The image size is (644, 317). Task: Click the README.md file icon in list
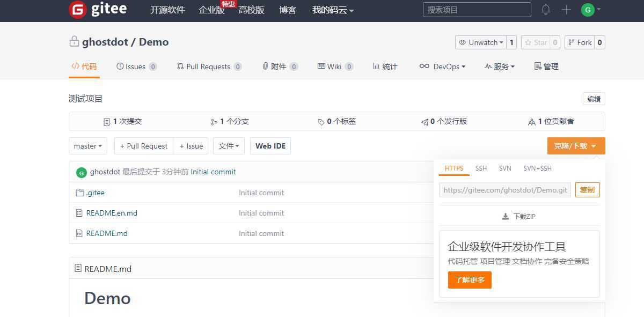[x=79, y=233]
